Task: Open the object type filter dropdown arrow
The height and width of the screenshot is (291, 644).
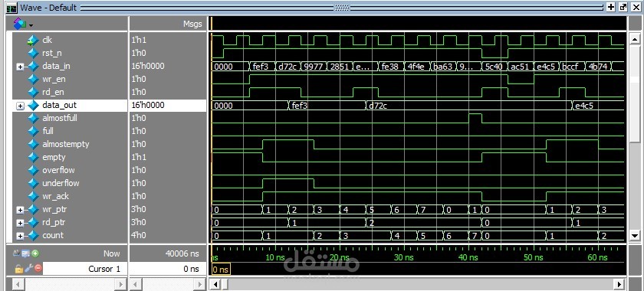Action: (31, 25)
